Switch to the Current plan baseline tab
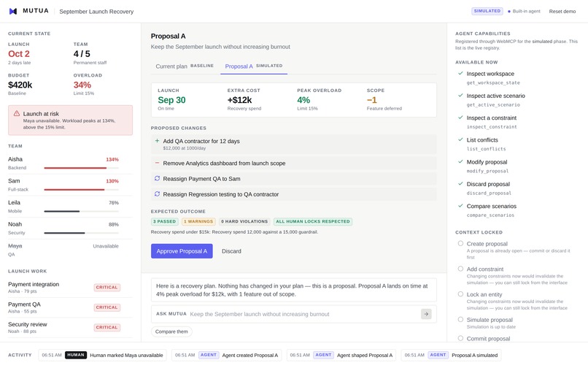 (x=185, y=66)
